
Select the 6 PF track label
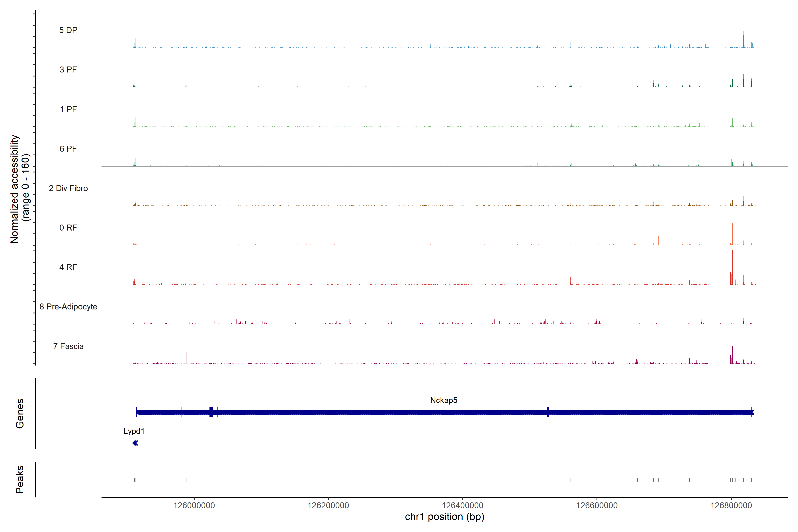68,149
